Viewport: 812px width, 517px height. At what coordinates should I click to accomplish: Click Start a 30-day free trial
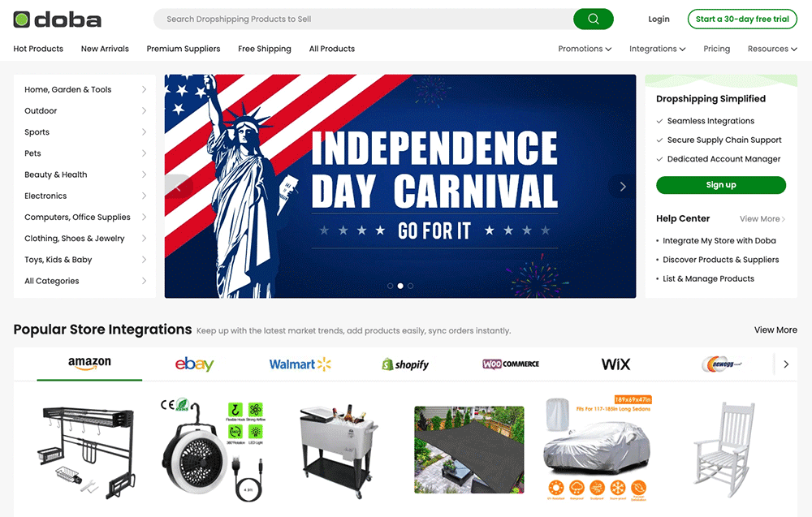pyautogui.click(x=742, y=19)
